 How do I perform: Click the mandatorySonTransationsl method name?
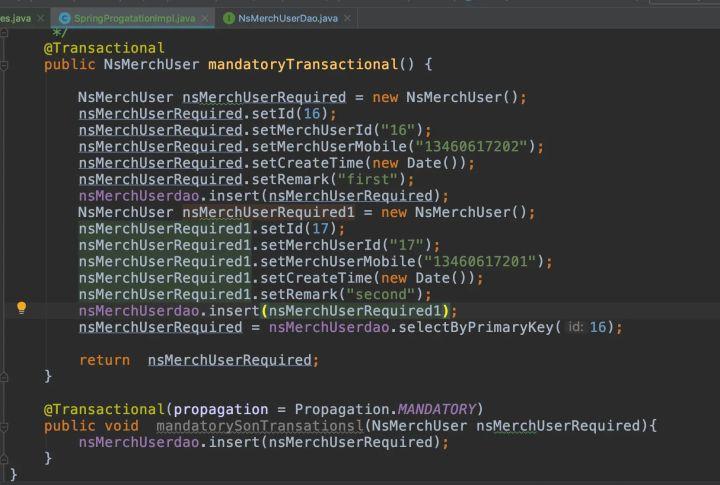(x=258, y=425)
